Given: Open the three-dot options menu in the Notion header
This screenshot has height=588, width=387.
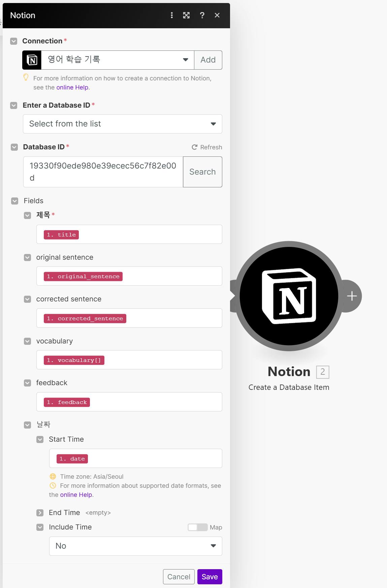Looking at the screenshot, I should [172, 15].
